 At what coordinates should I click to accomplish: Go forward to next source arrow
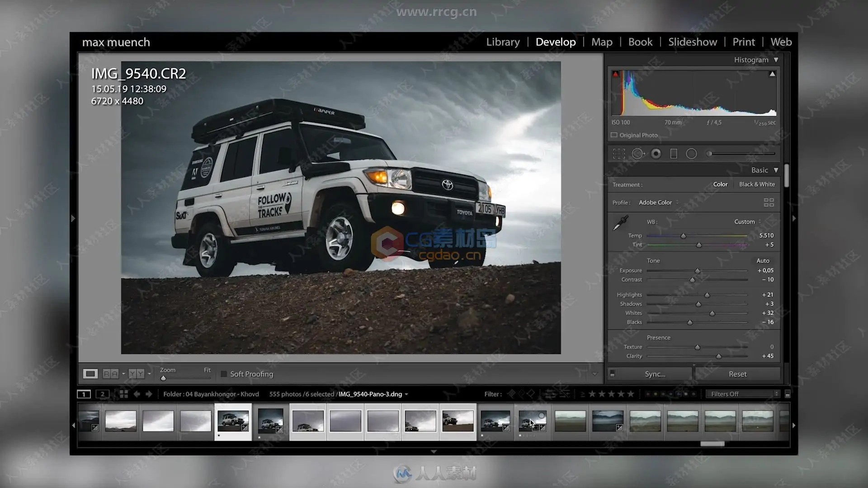coord(149,394)
